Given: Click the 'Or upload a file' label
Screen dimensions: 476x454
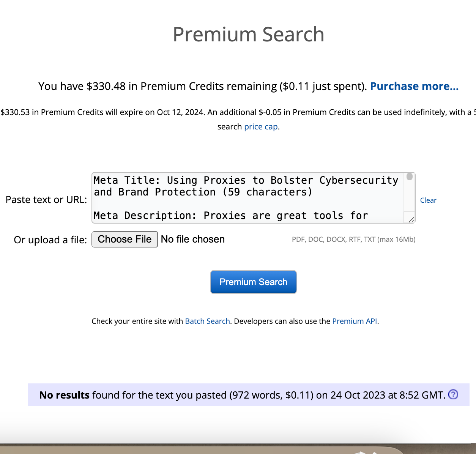Looking at the screenshot, I should point(50,240).
